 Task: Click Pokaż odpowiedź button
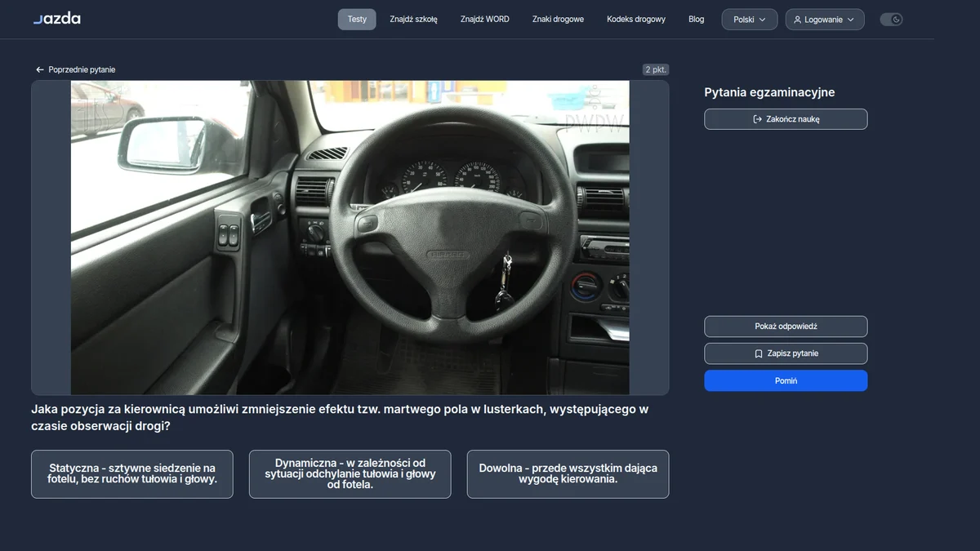click(x=786, y=327)
